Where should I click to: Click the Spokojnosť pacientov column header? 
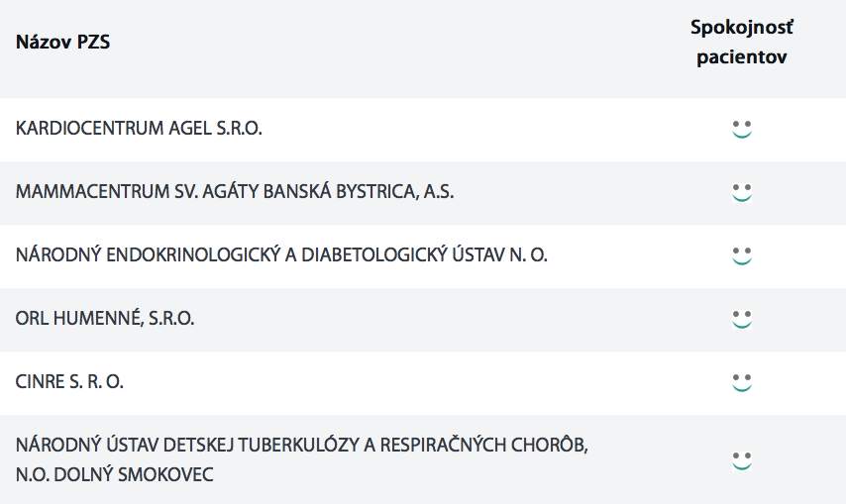pyautogui.click(x=741, y=42)
